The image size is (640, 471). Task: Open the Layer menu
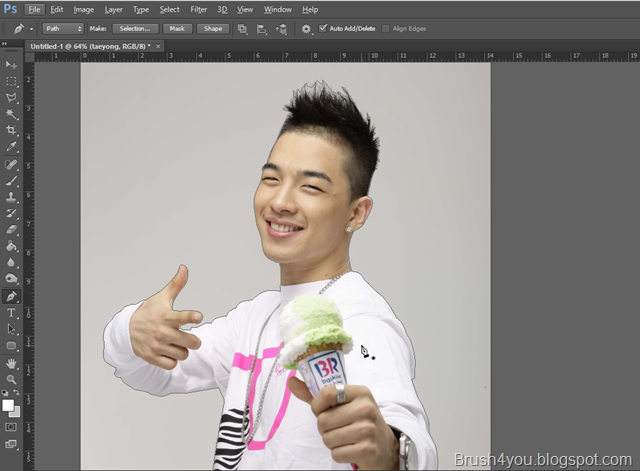tap(113, 9)
